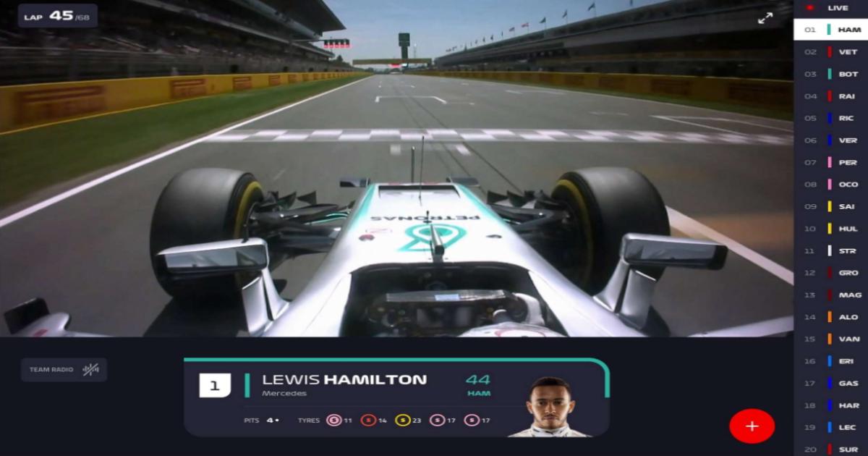This screenshot has height=456, width=868.
Task: Select LEC in position 19
Action: (x=830, y=427)
